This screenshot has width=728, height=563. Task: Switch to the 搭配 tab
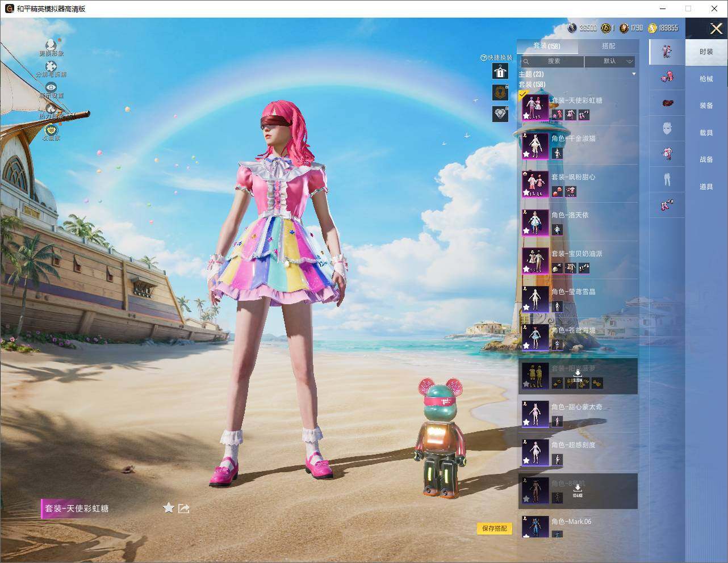(608, 46)
